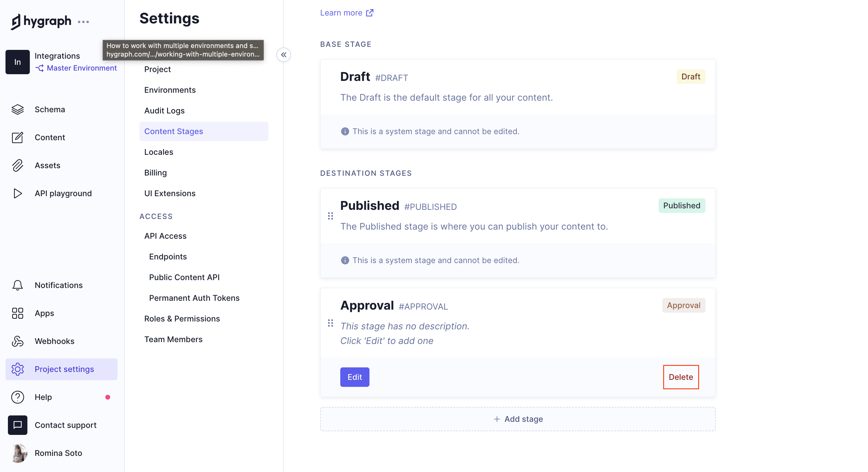Image resolution: width=868 pixels, height=472 pixels.
Task: Open project menu via three dots
Action: 83,22
